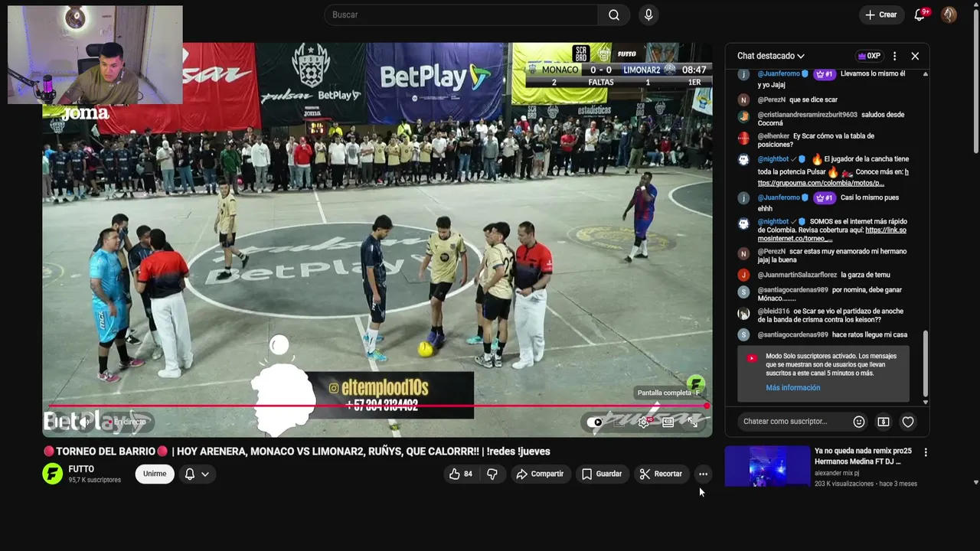Screen dimensions: 980x551
Task: Expand the notification bell dropdown for FUTTO
Action: coord(197,474)
